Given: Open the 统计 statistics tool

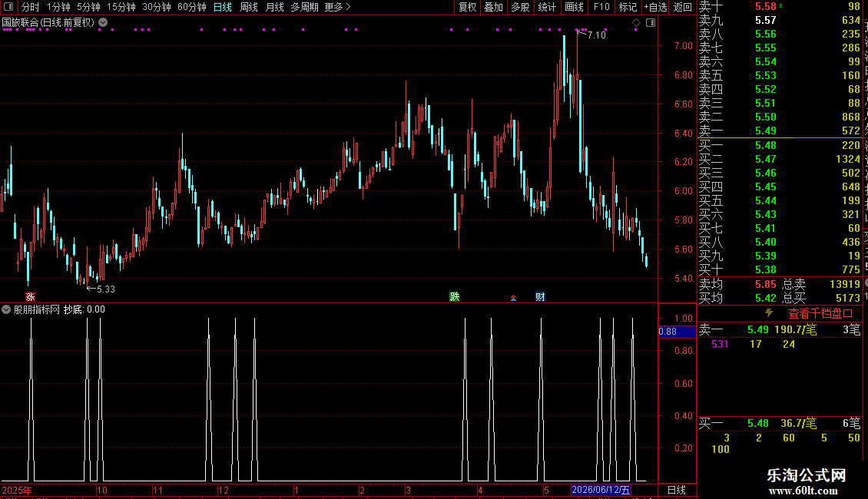Looking at the screenshot, I should coord(547,7).
